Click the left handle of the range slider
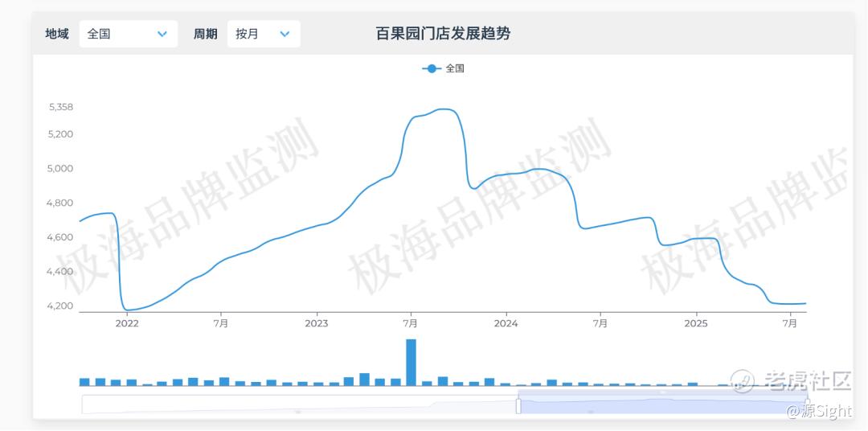The height and width of the screenshot is (431, 868). (518, 405)
